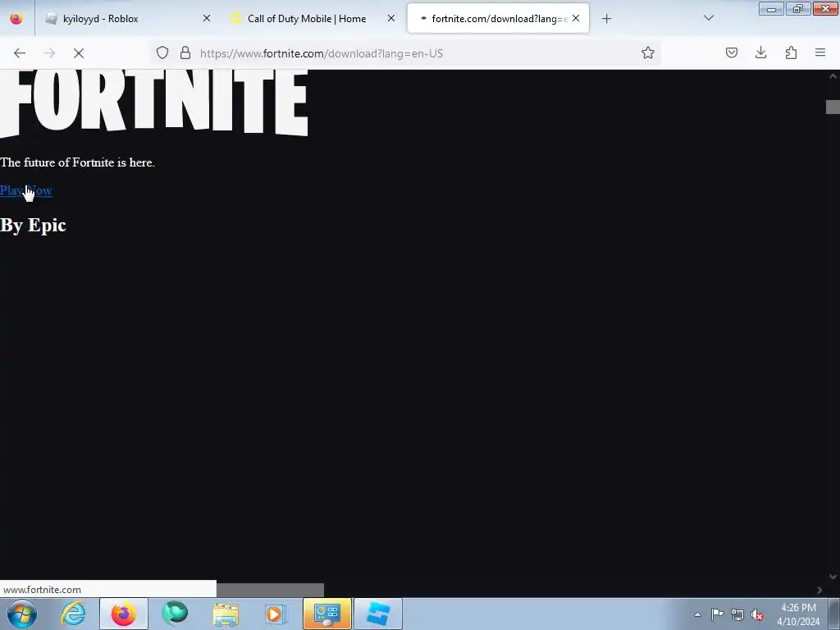Restore down the Firefox window
840x630 pixels.
click(798, 8)
